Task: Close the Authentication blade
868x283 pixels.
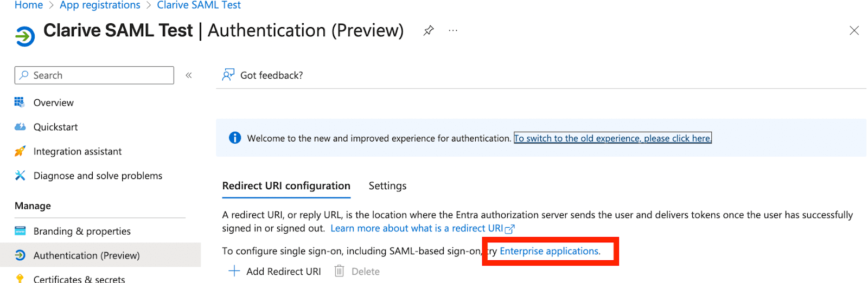Action: pyautogui.click(x=854, y=31)
